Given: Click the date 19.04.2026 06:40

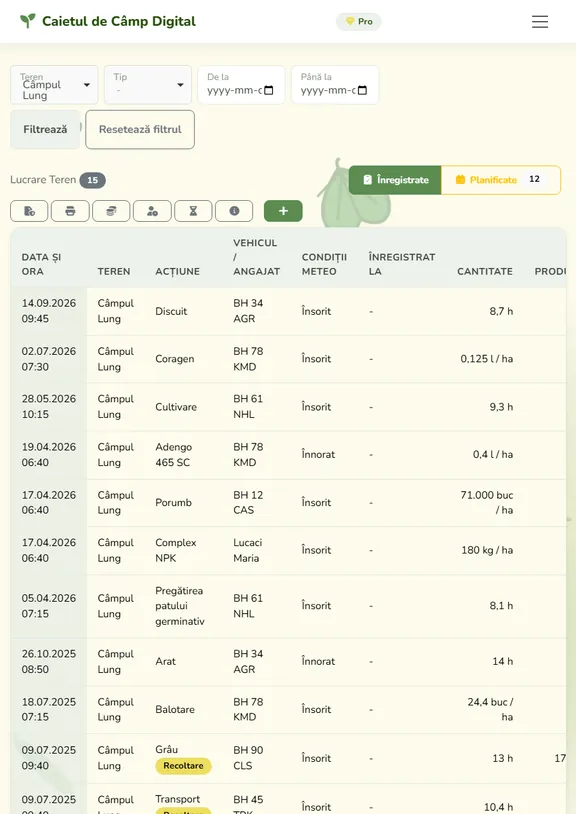Looking at the screenshot, I should point(49,455).
